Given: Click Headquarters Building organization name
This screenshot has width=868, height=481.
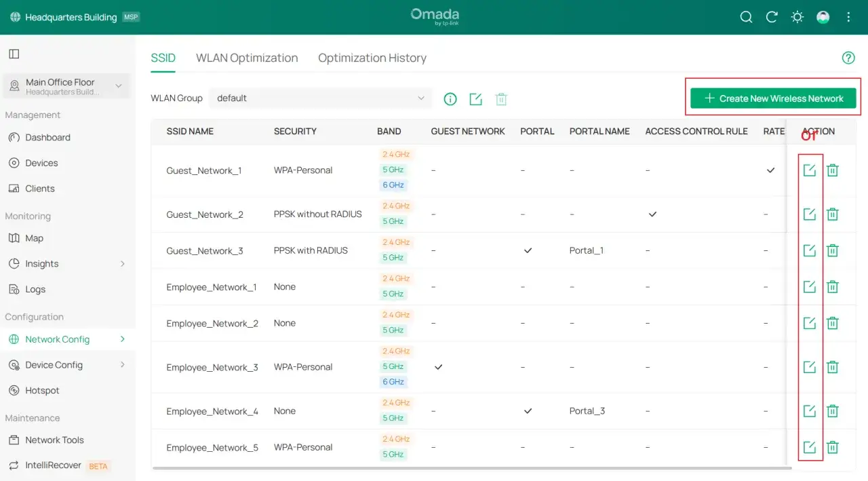Looking at the screenshot, I should (71, 17).
